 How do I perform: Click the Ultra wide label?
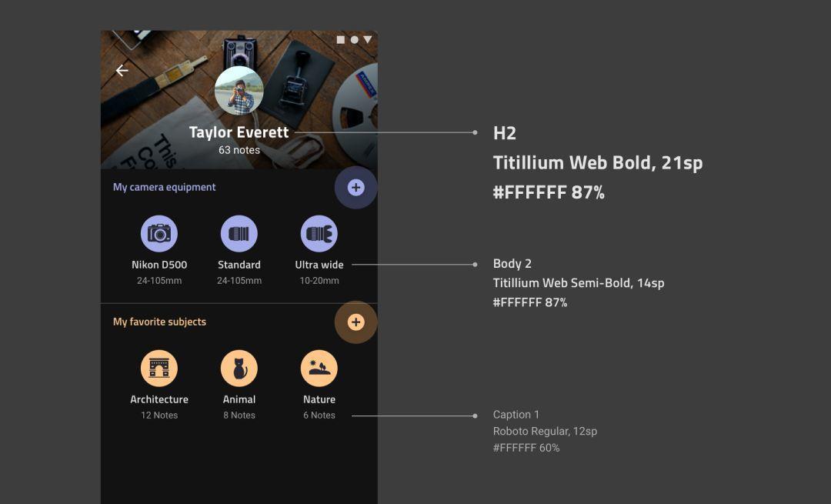[x=319, y=265]
